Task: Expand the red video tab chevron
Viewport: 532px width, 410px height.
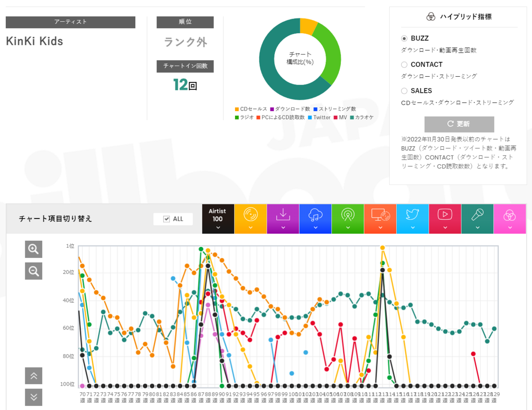Action: pos(445,227)
